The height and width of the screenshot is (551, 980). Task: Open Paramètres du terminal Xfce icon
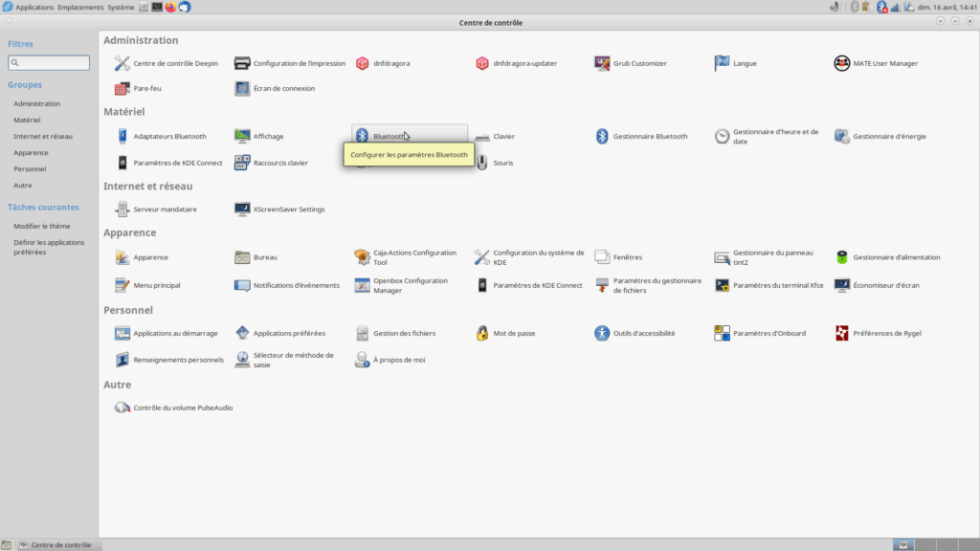point(722,285)
